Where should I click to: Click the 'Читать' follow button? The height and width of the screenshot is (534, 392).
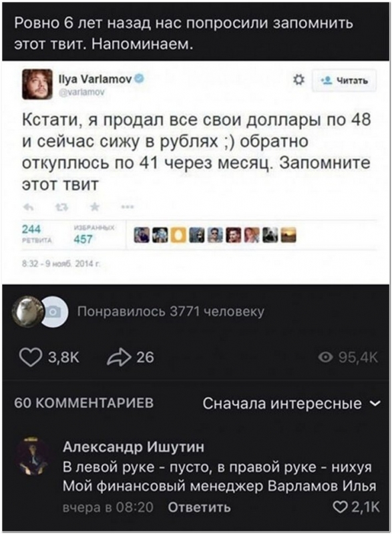click(x=344, y=80)
